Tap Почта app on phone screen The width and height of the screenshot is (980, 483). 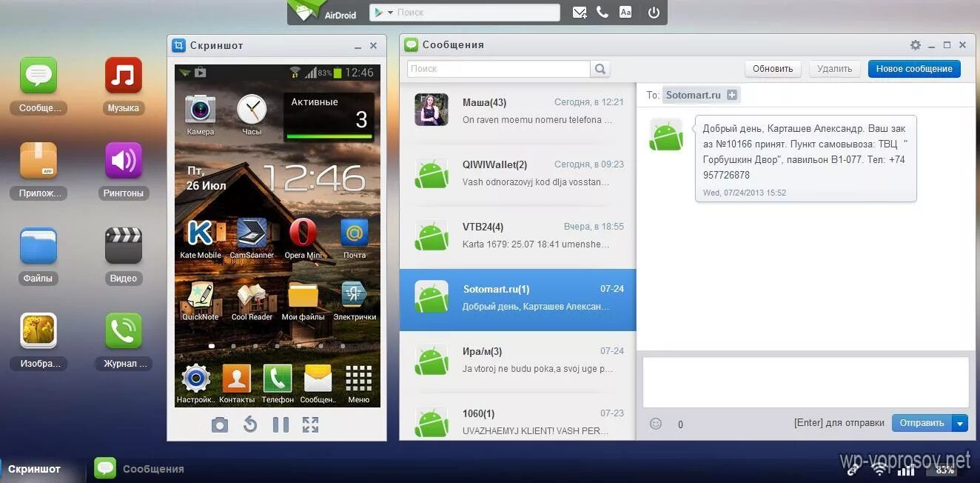point(355,239)
